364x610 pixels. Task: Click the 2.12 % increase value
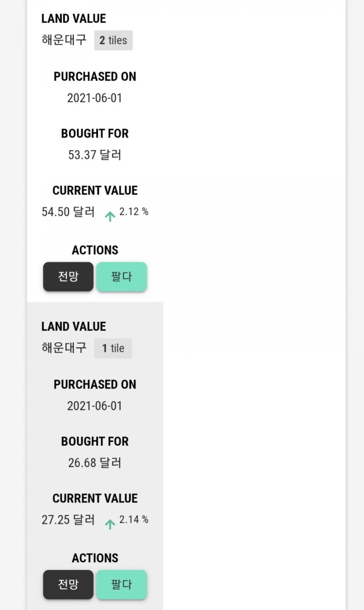tap(134, 212)
